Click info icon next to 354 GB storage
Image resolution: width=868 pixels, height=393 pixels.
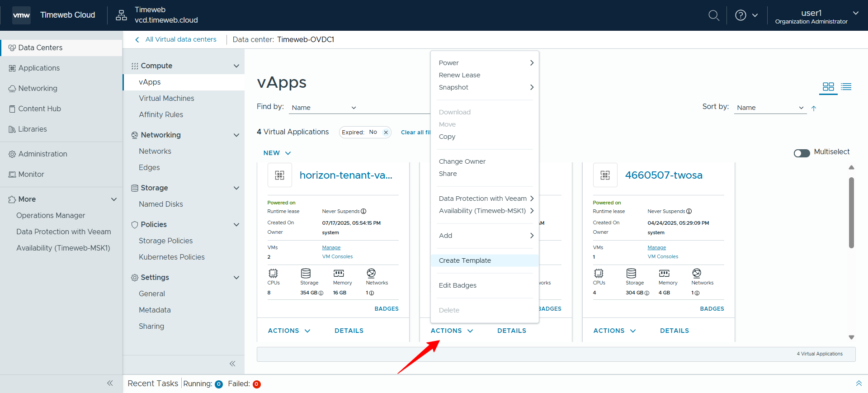tap(321, 293)
